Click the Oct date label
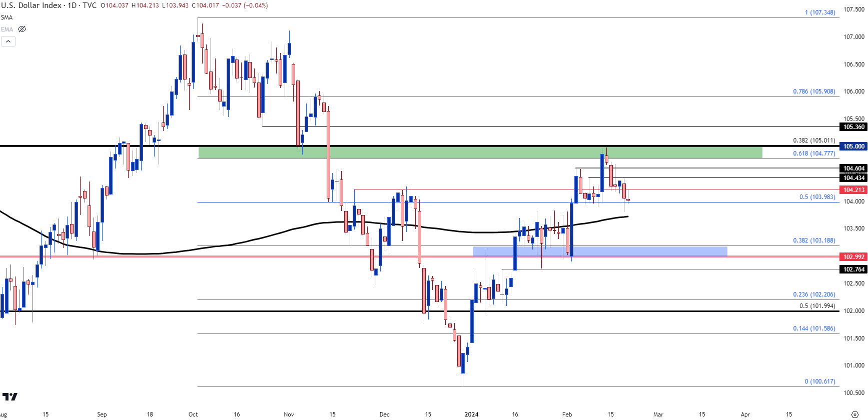Image resolution: width=868 pixels, height=420 pixels. [x=193, y=414]
